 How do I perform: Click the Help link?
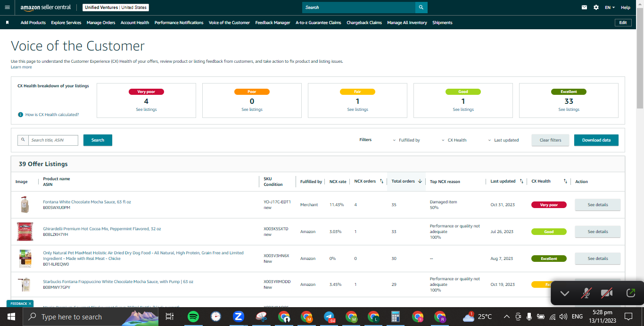pyautogui.click(x=626, y=8)
